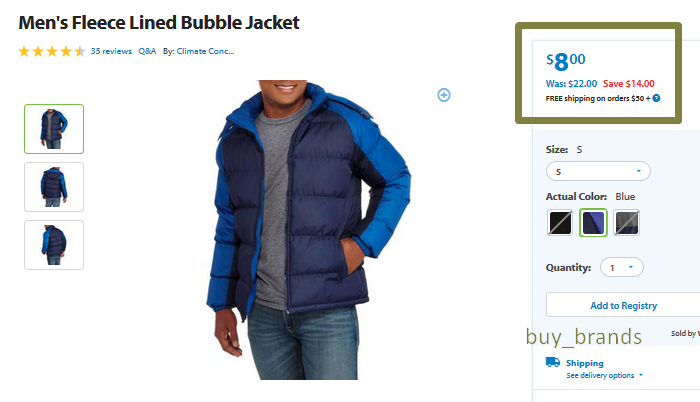Click the Add to Registry button
Image resolution: width=700 pixels, height=402 pixels.
point(623,305)
